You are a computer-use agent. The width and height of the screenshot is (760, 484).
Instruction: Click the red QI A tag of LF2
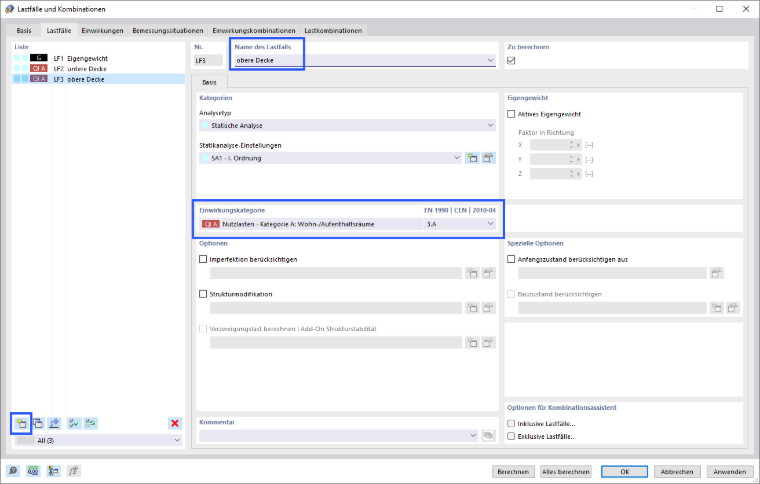click(39, 69)
